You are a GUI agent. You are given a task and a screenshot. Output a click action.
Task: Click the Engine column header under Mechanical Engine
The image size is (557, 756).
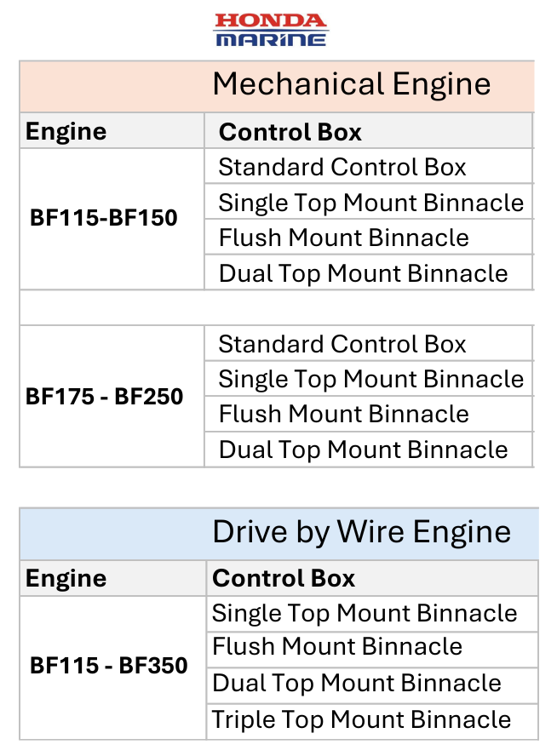coord(66,132)
